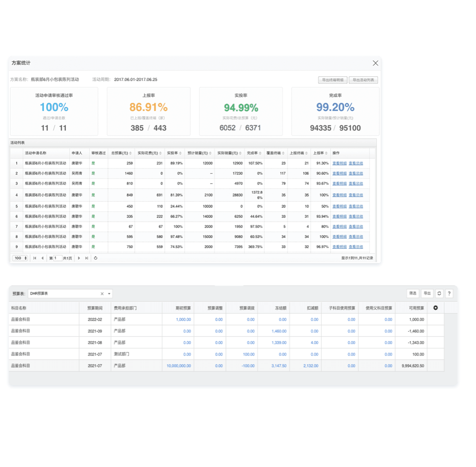The height and width of the screenshot is (467, 476).
Task: Click the 导出终端明细 button
Action: tap(333, 80)
